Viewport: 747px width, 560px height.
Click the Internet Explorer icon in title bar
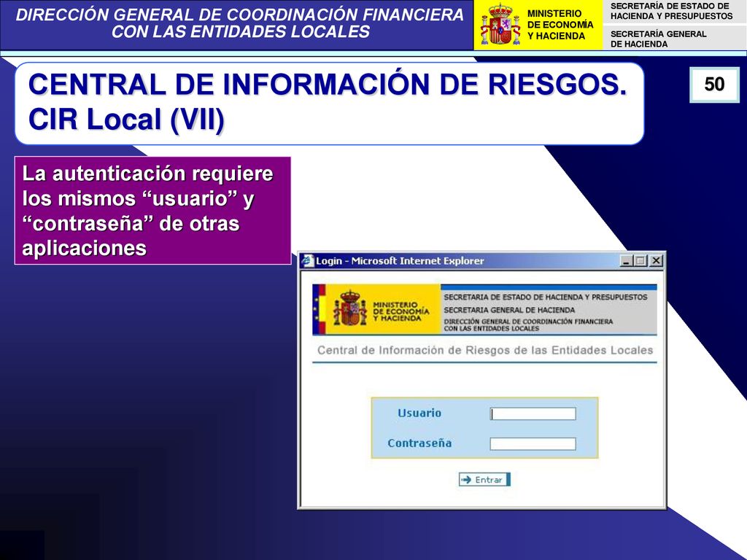pos(309,260)
